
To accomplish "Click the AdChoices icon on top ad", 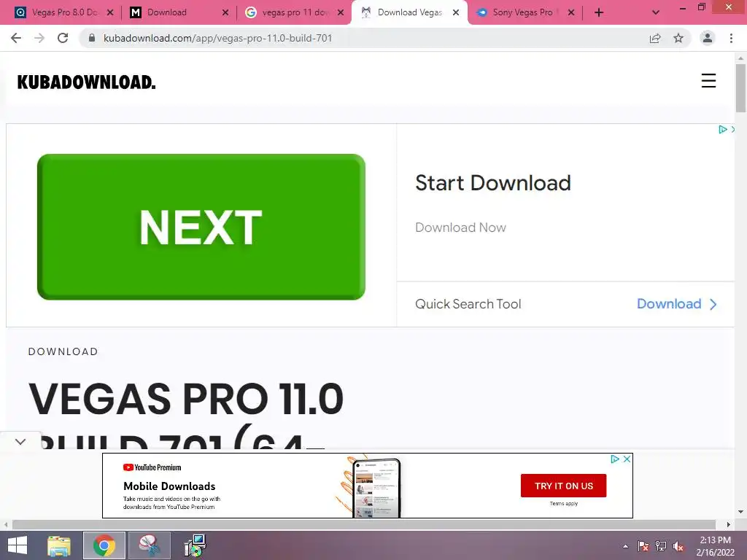I will [x=723, y=129].
